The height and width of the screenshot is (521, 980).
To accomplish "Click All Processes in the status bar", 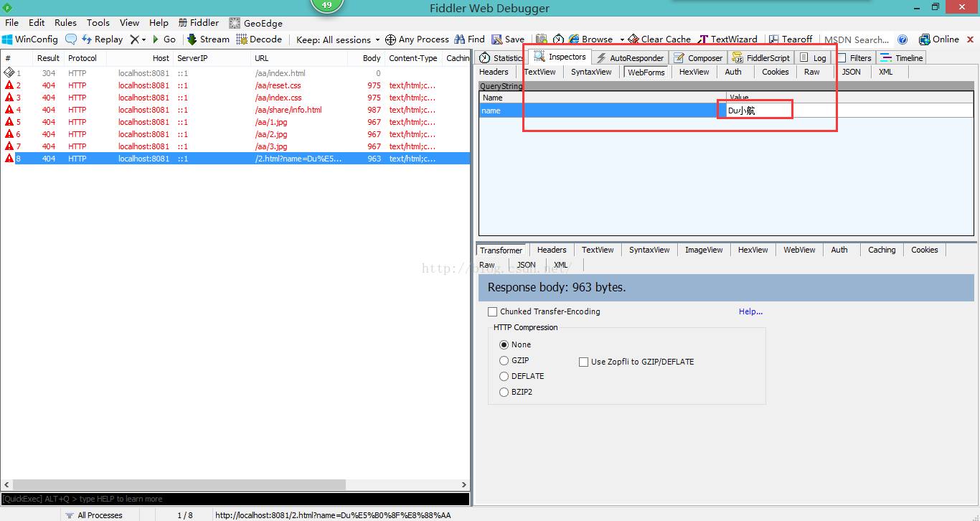I will 93,515.
